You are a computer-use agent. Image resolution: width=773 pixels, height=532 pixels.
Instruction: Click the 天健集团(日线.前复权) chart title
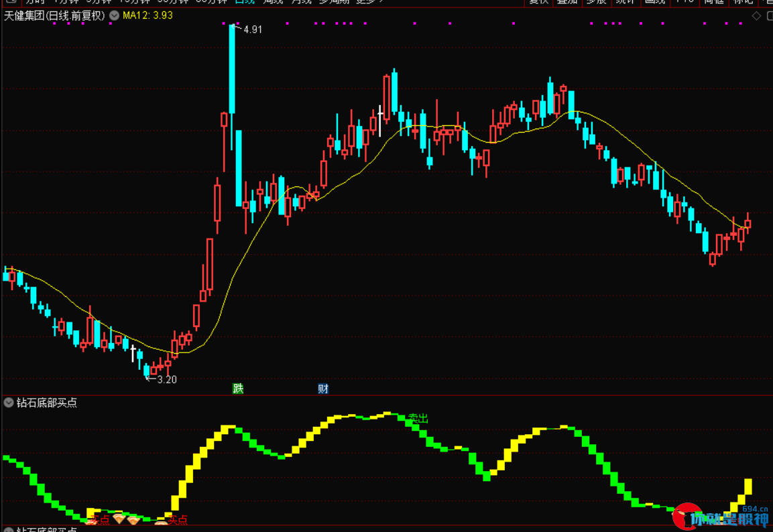pyautogui.click(x=55, y=16)
